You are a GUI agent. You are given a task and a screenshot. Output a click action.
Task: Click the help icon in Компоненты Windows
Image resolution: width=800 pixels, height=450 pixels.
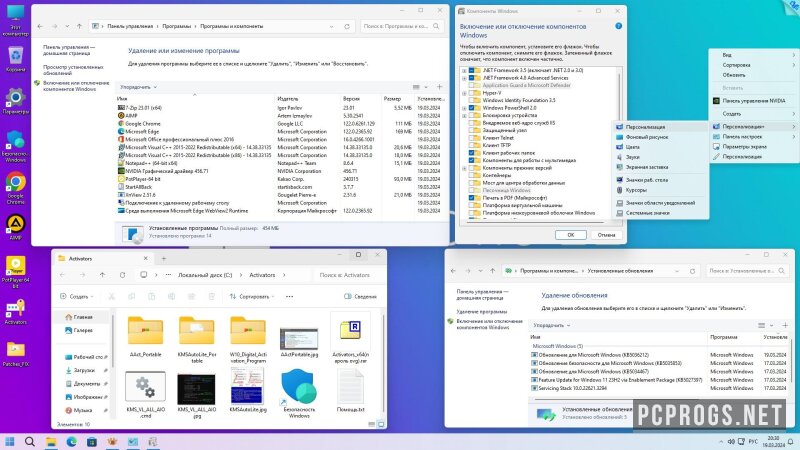point(618,26)
